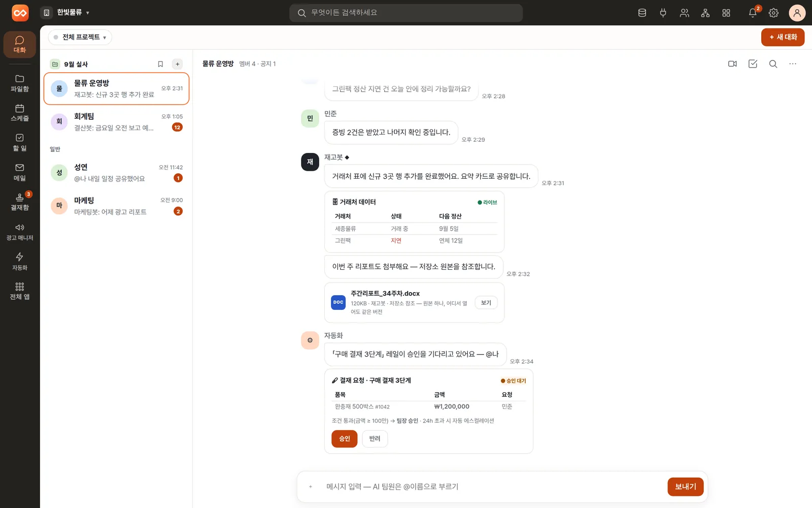This screenshot has height=508, width=812.
Task: Open the 마케팅 conversation
Action: (116, 205)
